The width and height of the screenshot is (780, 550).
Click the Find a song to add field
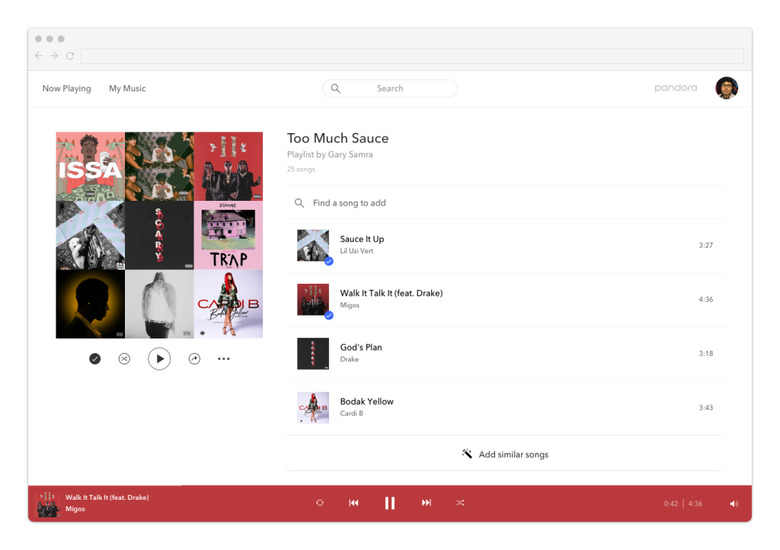click(x=504, y=203)
